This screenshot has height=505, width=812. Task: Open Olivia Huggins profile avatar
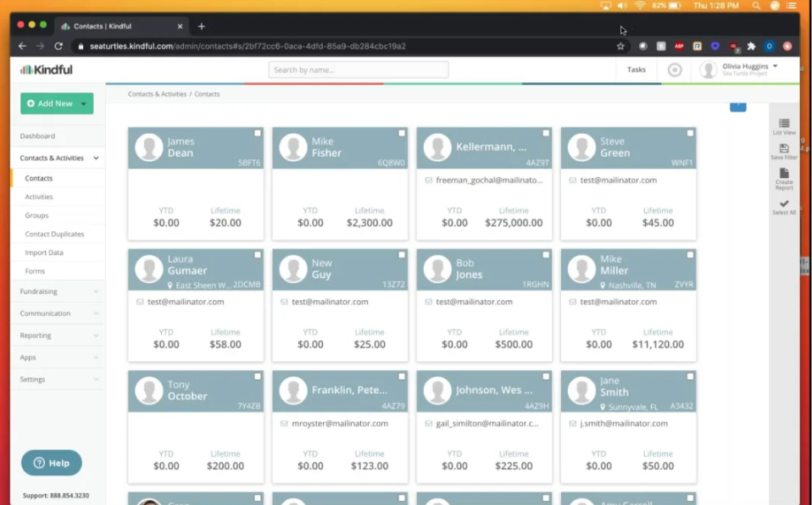[x=708, y=70]
